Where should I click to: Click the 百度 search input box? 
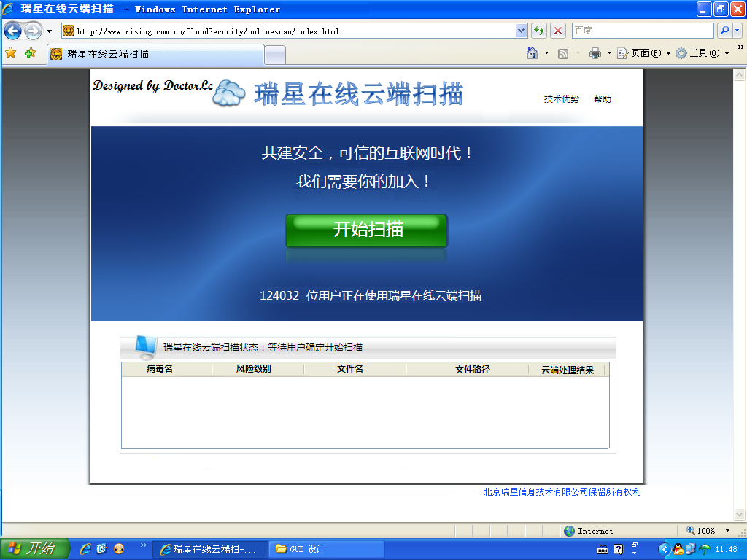pos(643,31)
